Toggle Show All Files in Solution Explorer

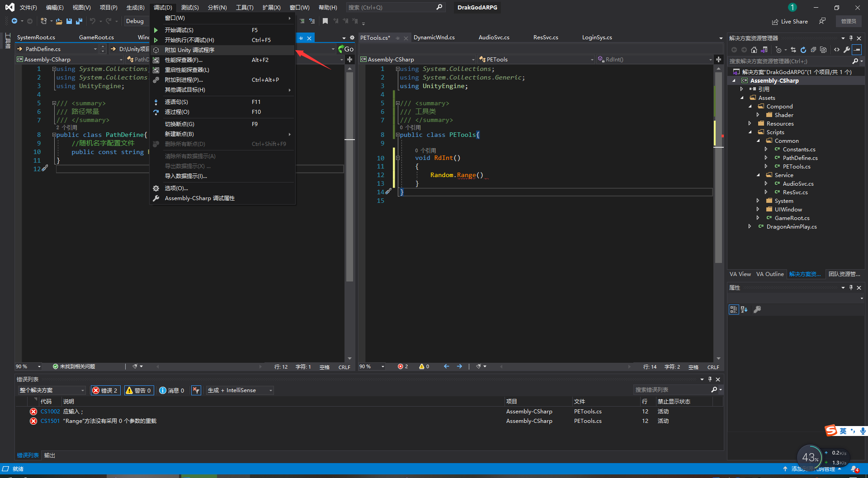pos(824,50)
